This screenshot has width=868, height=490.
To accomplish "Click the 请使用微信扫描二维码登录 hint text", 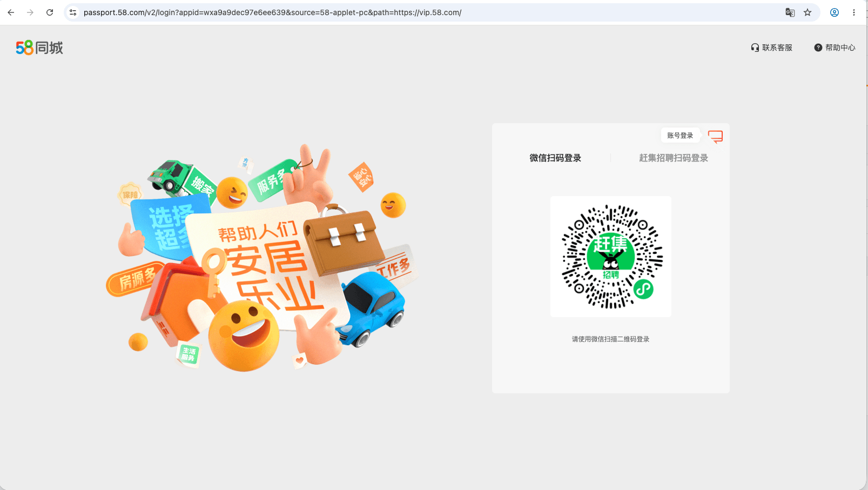I will click(x=610, y=339).
